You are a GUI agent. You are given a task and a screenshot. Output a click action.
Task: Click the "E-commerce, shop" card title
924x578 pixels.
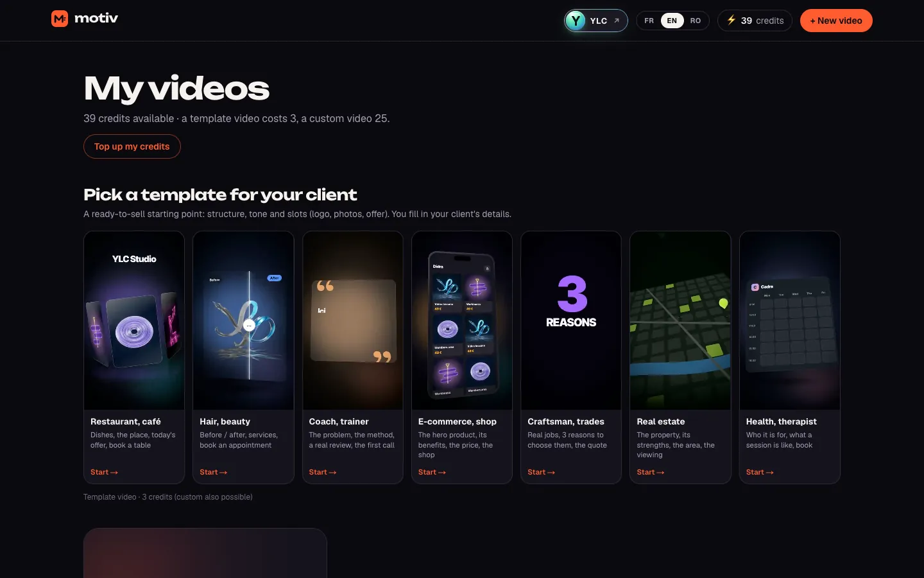[x=458, y=421]
